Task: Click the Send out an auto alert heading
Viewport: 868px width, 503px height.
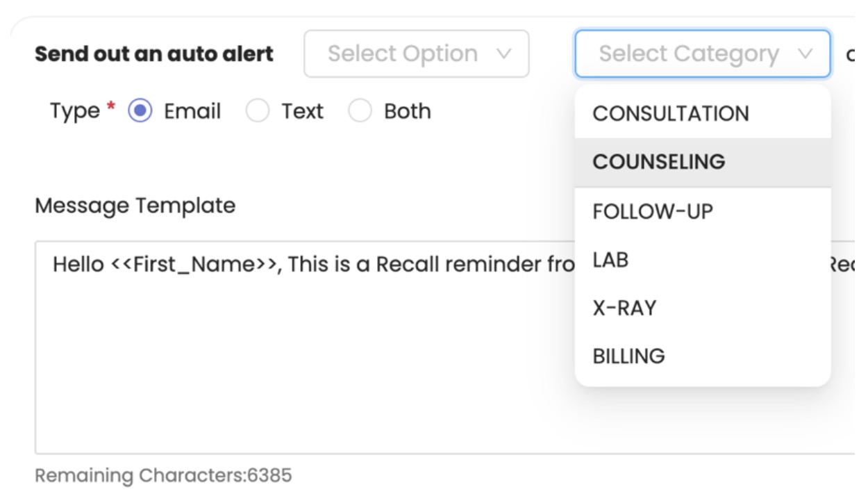Action: pyautogui.click(x=154, y=54)
